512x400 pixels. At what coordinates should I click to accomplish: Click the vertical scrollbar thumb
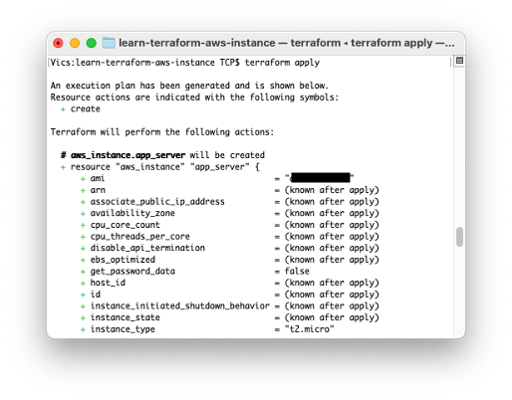point(459,237)
